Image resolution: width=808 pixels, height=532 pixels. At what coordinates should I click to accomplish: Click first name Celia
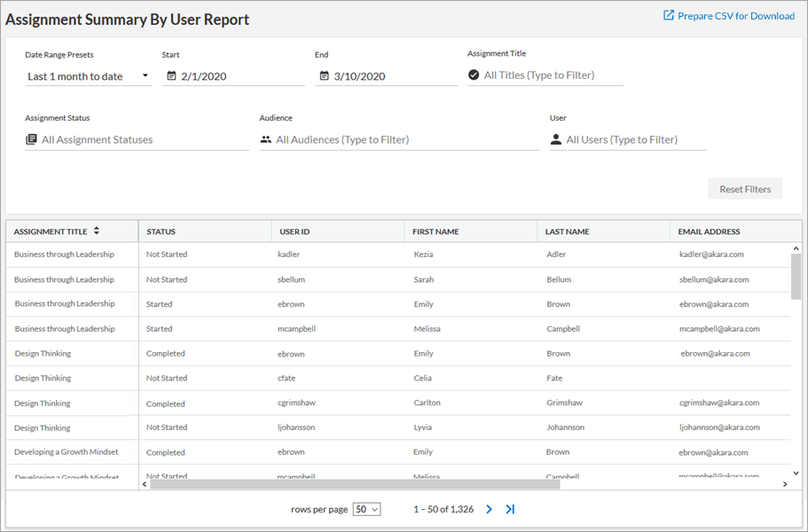pos(422,378)
